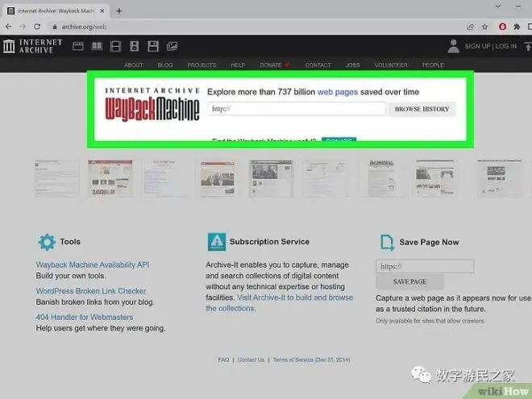Open the Images icon
This screenshot has height=399, width=532.
coord(172,46)
